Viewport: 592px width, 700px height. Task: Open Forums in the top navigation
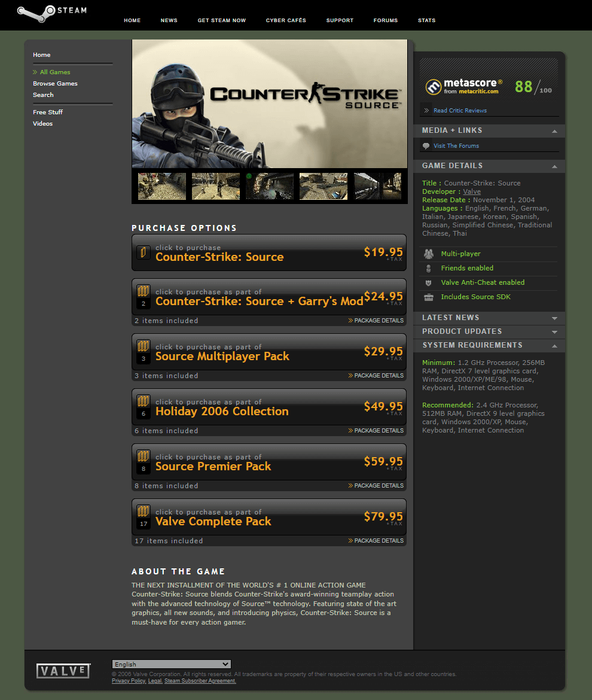pyautogui.click(x=386, y=20)
